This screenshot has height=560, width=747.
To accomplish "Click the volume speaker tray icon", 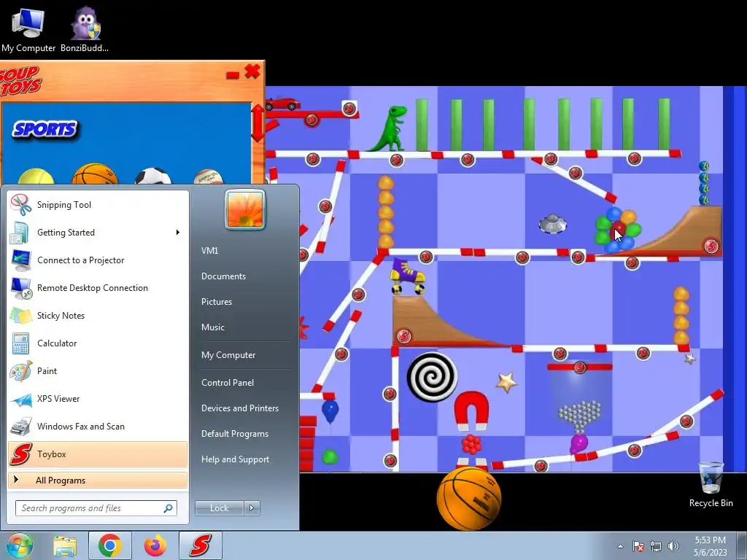I will tap(673, 546).
